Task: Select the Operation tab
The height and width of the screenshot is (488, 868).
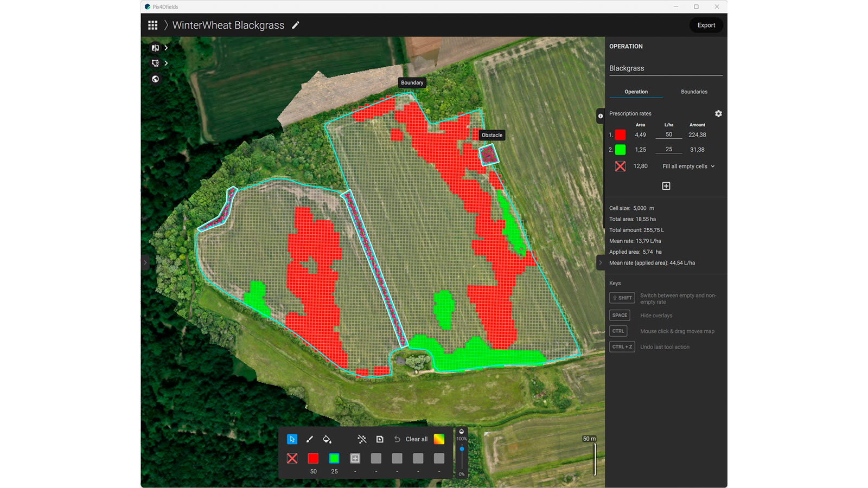Action: tap(636, 92)
